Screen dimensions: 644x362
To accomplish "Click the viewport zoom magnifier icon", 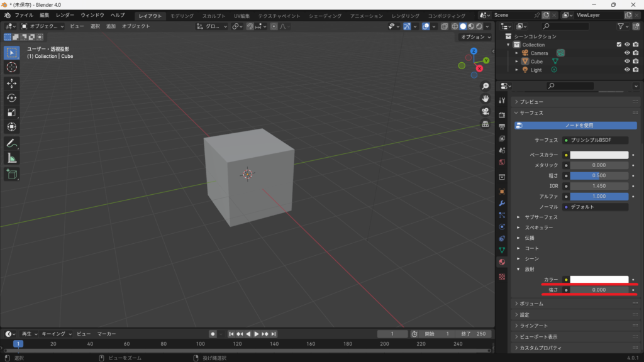I will [486, 86].
